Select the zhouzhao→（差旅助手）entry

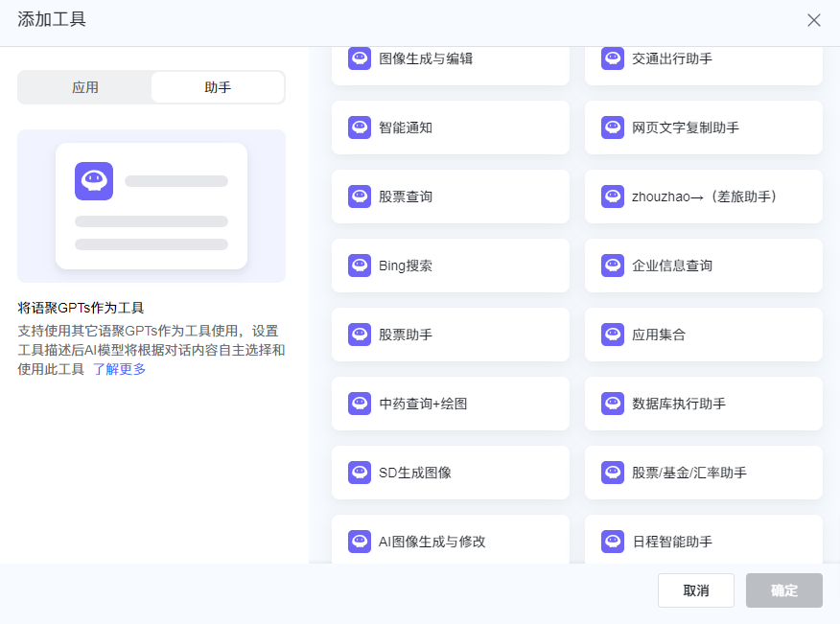point(703,196)
